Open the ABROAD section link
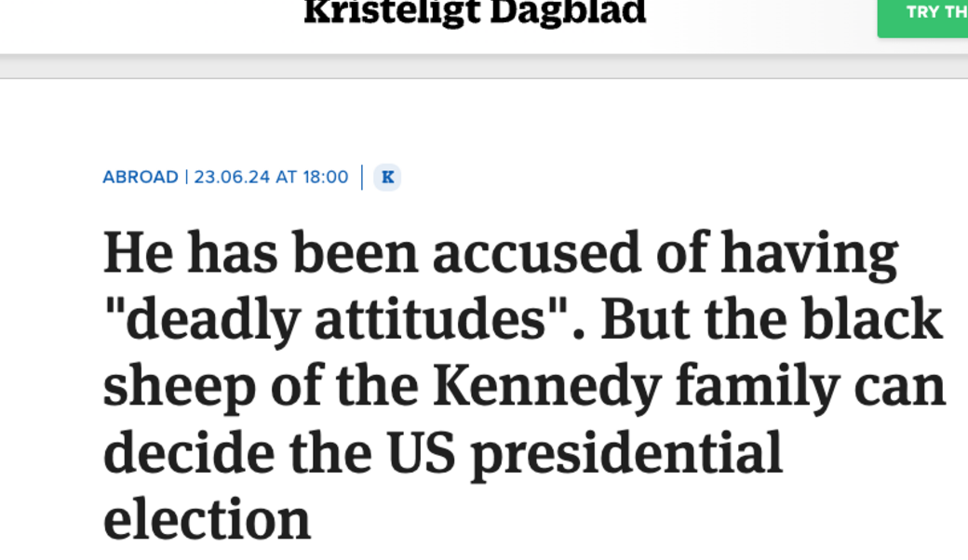 click(140, 177)
